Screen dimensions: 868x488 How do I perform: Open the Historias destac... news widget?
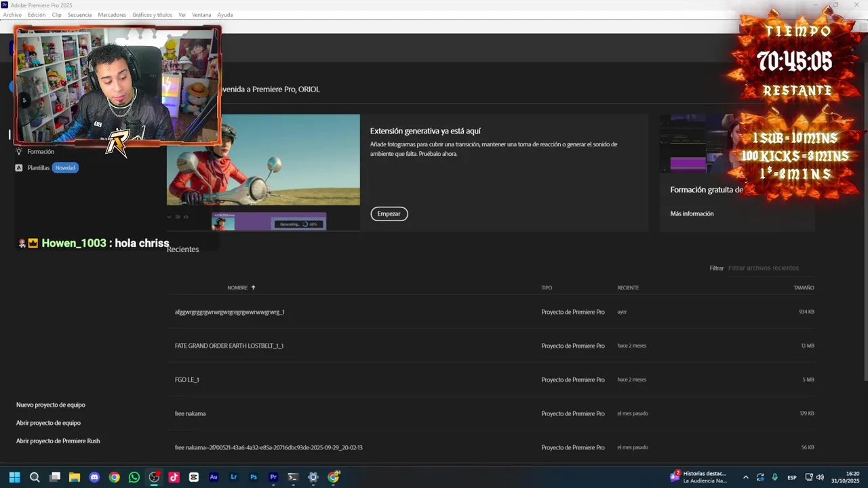coord(698,477)
